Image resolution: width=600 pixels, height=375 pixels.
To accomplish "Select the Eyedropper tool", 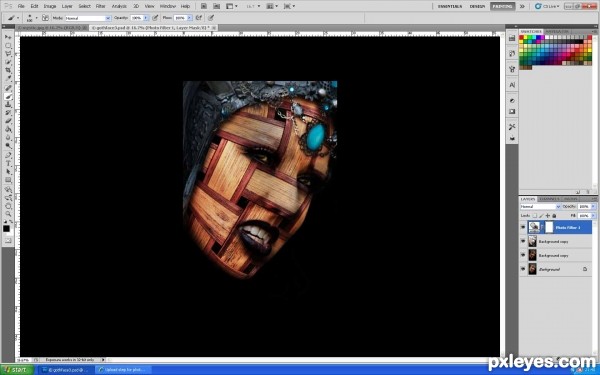I will 8,78.
